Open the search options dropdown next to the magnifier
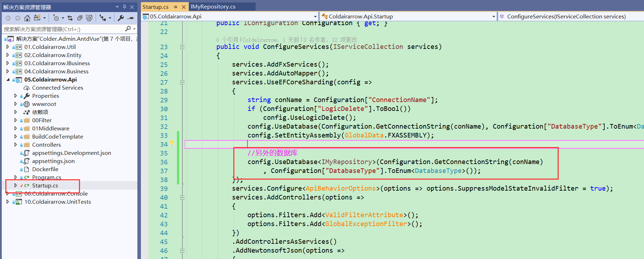This screenshot has width=644, height=259. [x=134, y=29]
